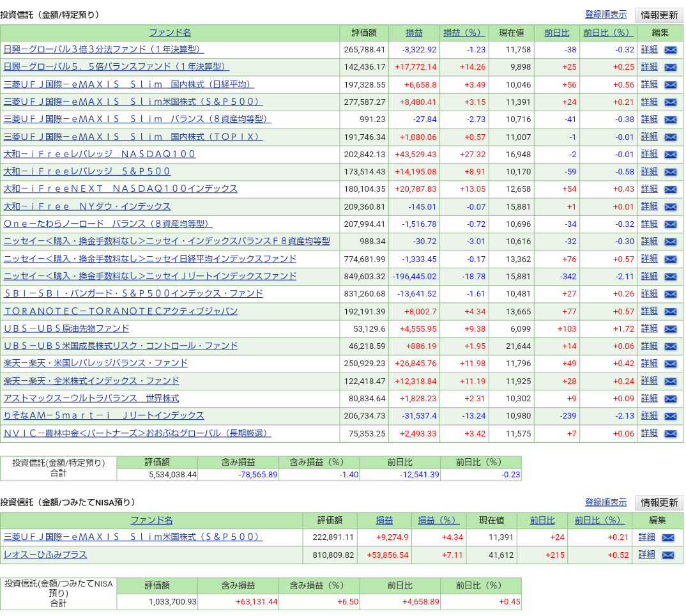
Task: Sort top table by ファンド名 header
Action: pyautogui.click(x=170, y=33)
